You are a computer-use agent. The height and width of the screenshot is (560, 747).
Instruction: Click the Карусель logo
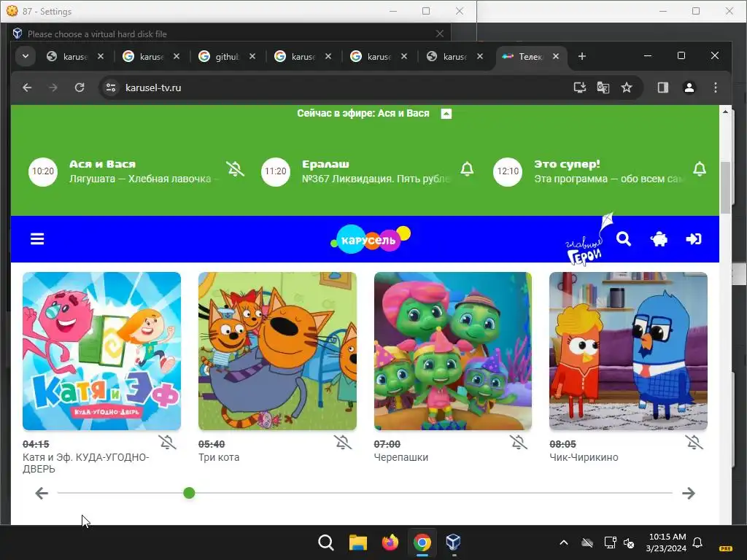(370, 239)
